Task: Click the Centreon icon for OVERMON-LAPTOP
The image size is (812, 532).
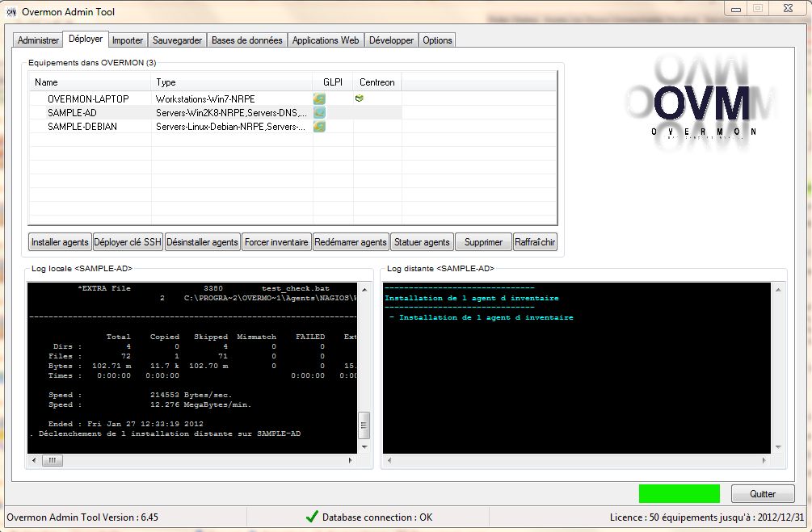Action: pos(359,98)
